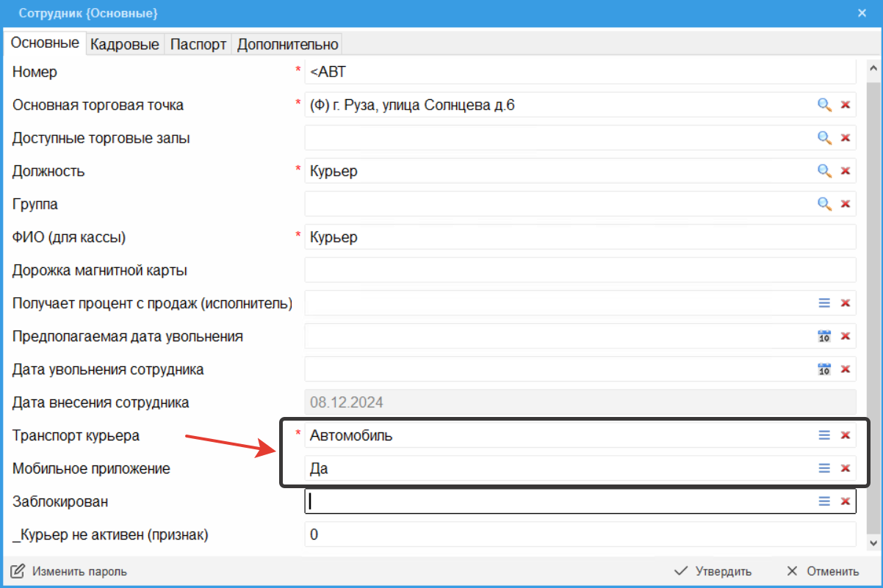The width and height of the screenshot is (883, 588).
Task: Expand Заблокирован options list
Action: click(x=824, y=501)
